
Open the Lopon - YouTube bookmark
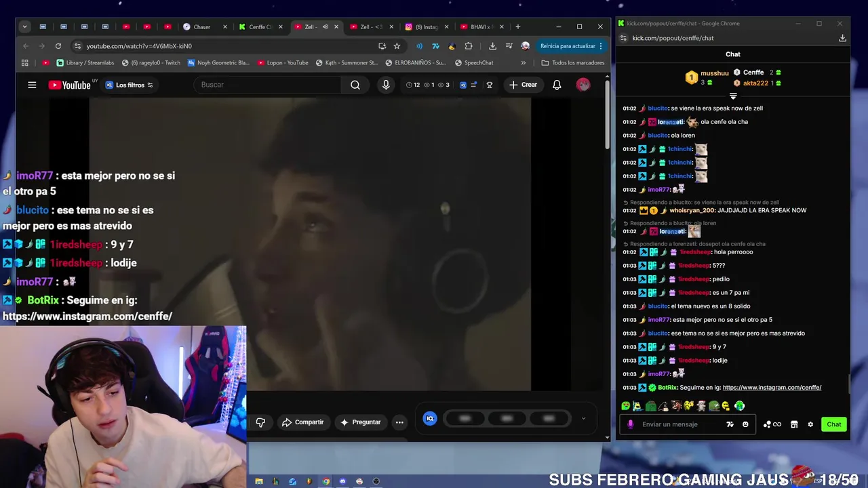(x=283, y=62)
